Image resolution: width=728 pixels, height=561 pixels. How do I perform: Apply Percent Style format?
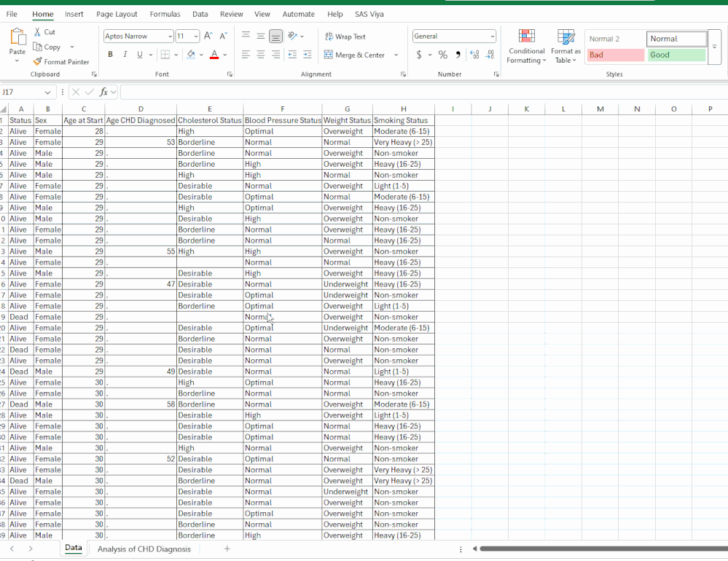(443, 55)
